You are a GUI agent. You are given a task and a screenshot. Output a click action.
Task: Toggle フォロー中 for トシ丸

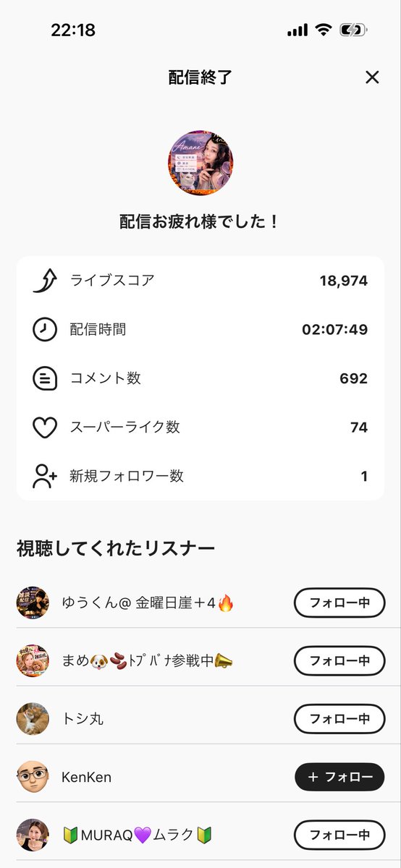(x=339, y=719)
